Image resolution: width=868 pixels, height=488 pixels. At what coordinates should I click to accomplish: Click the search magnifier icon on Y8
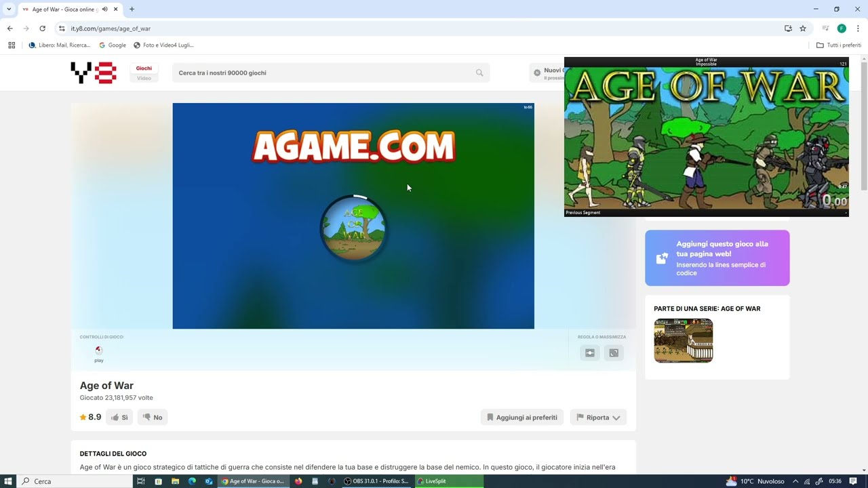point(479,73)
